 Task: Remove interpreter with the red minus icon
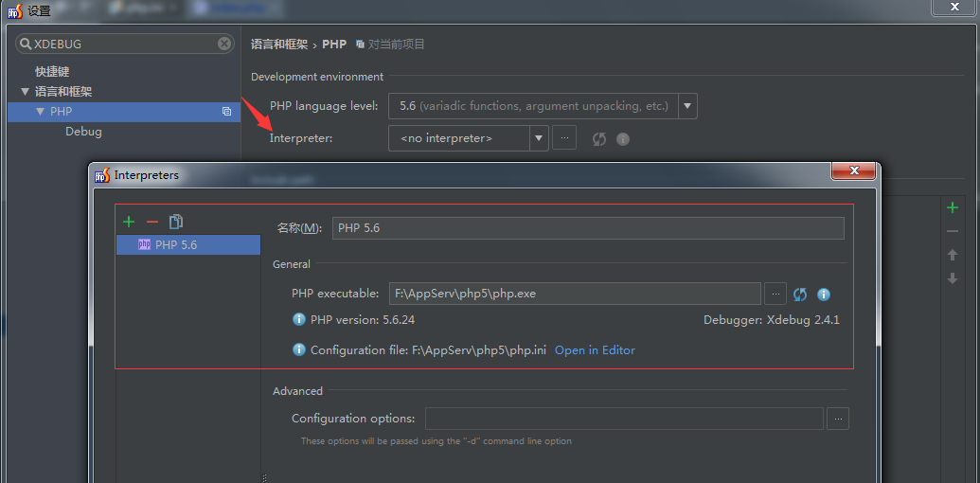(x=151, y=222)
